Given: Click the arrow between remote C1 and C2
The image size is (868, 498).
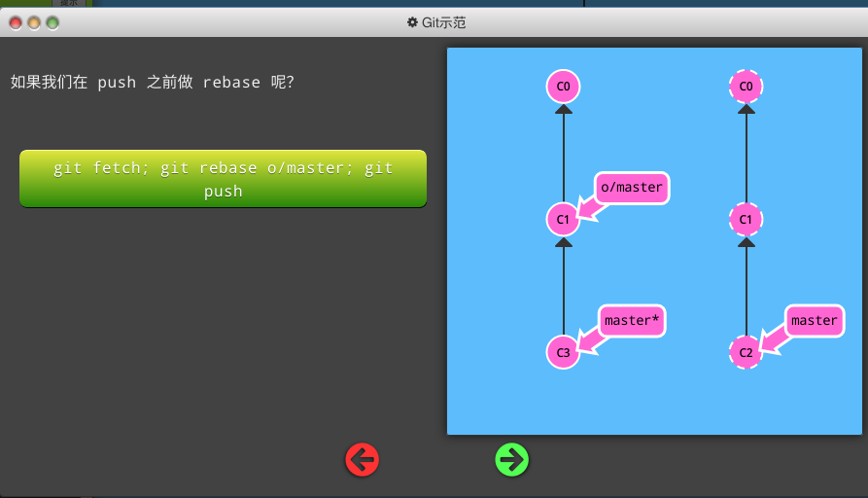Looking at the screenshot, I should click(x=746, y=287).
